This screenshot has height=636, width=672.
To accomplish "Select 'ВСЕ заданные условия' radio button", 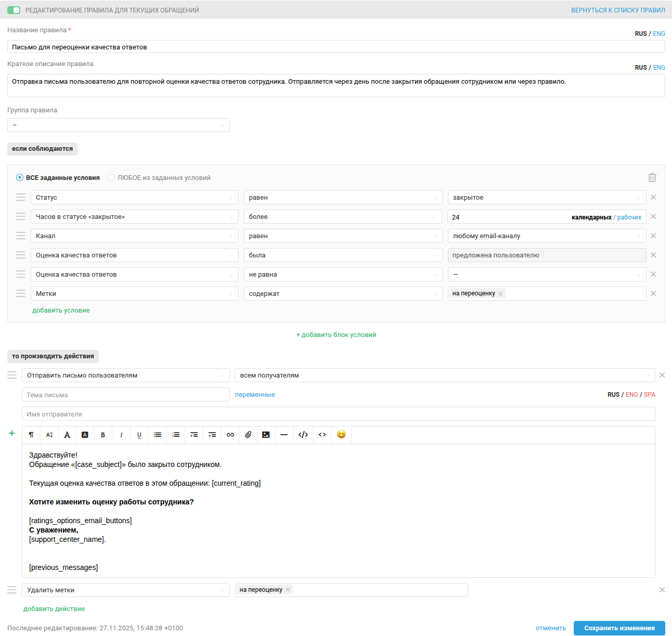I will point(20,178).
